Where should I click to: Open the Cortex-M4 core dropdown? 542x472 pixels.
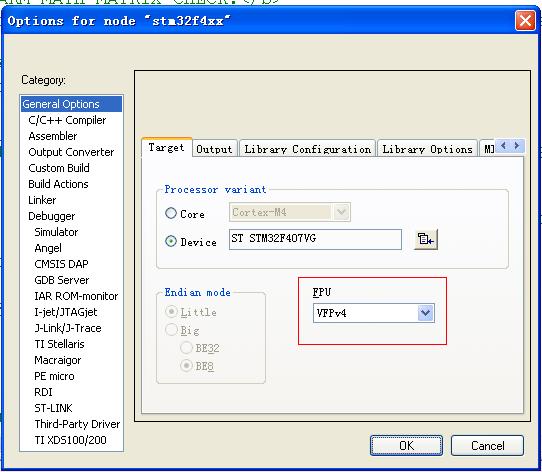pos(342,212)
